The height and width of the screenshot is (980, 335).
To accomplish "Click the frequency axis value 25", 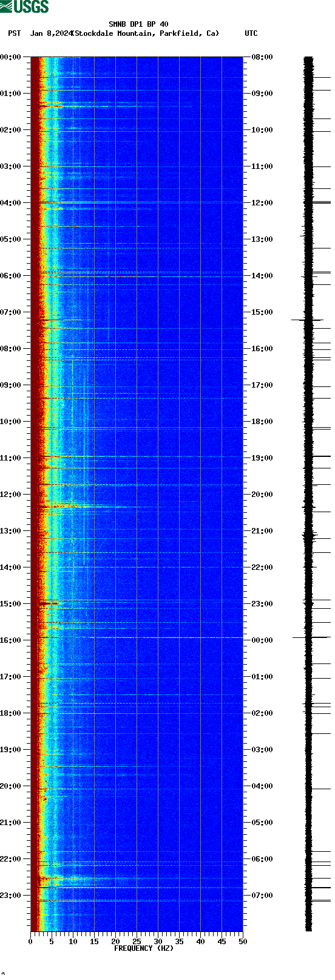I will click(137, 942).
